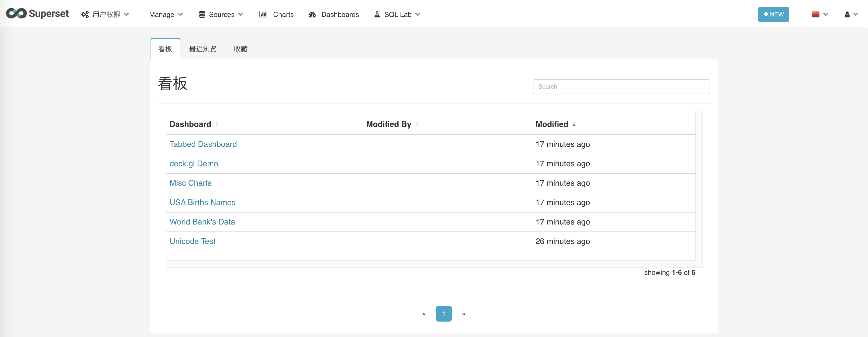Viewport: 868px width, 337px height.
Task: Expand the Manage menu
Action: [x=166, y=14]
